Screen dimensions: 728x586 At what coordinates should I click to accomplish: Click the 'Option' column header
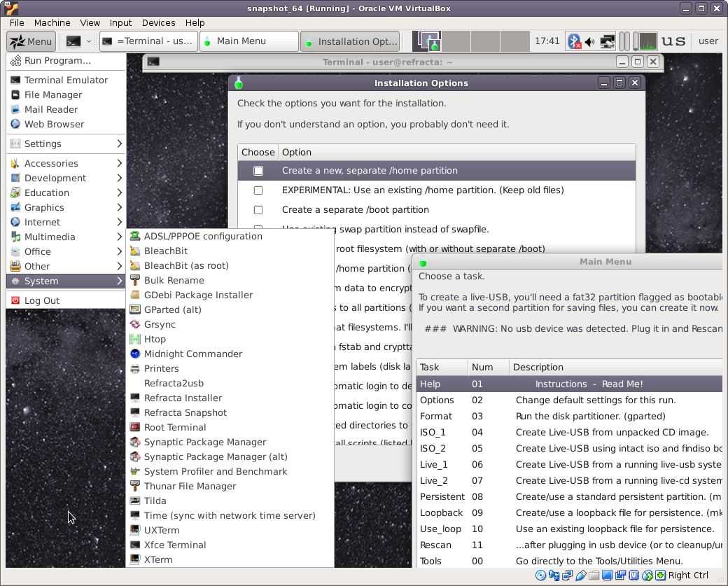pyautogui.click(x=456, y=153)
